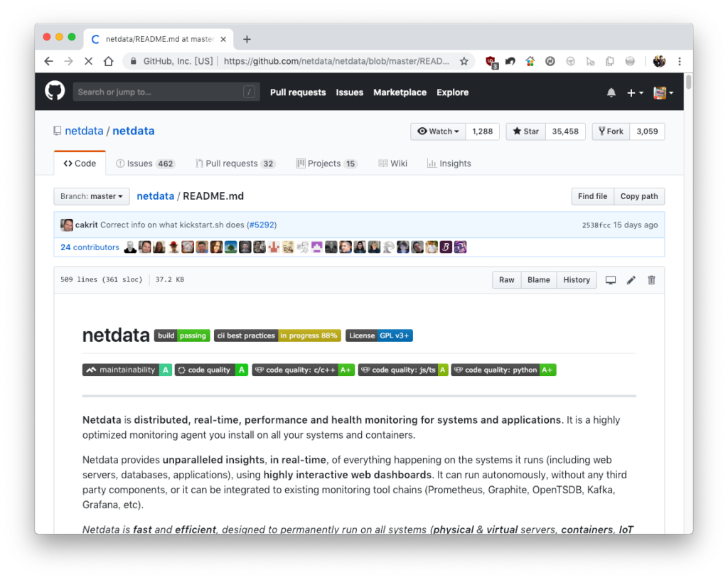
Task: Star the netdata repository
Action: coord(526,131)
